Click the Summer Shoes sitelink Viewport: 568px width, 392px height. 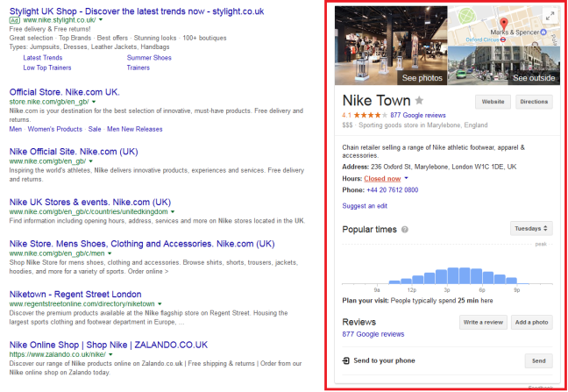pos(149,58)
